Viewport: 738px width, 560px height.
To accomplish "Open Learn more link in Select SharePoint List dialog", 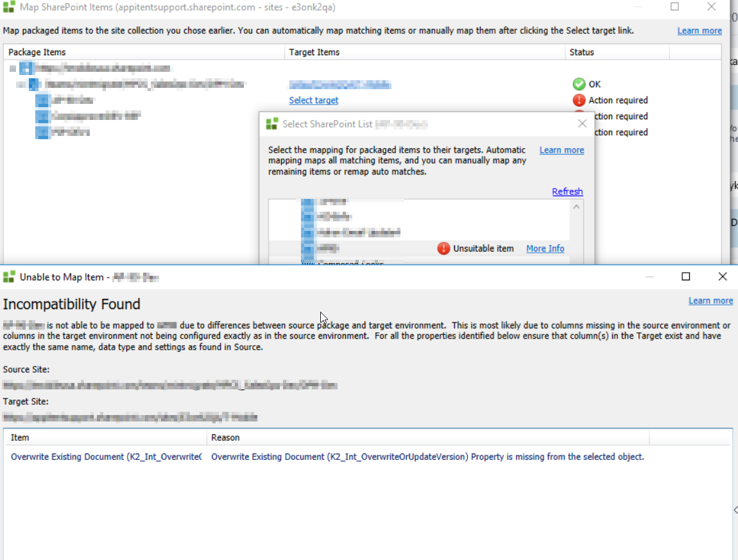I will (x=562, y=150).
